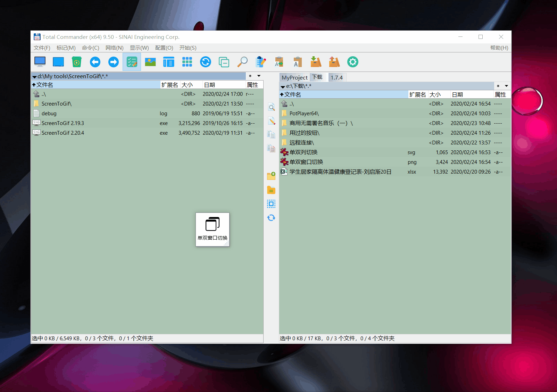Click the notepad with pencil toolbar icon

(260, 62)
